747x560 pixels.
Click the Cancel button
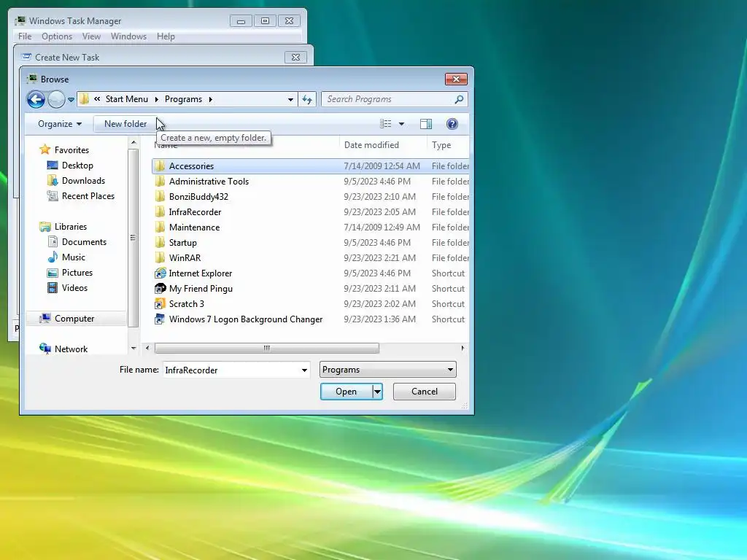[x=425, y=392]
